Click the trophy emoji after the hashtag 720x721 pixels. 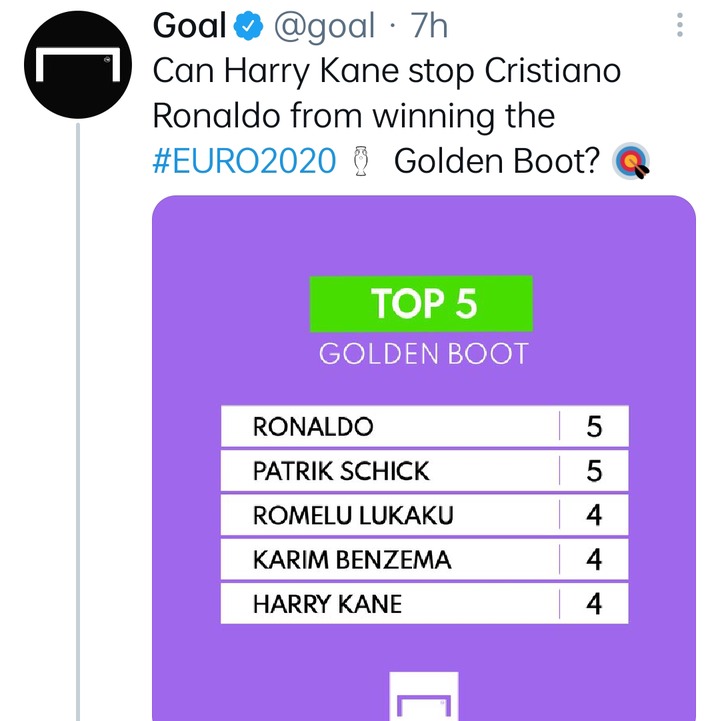(x=361, y=161)
